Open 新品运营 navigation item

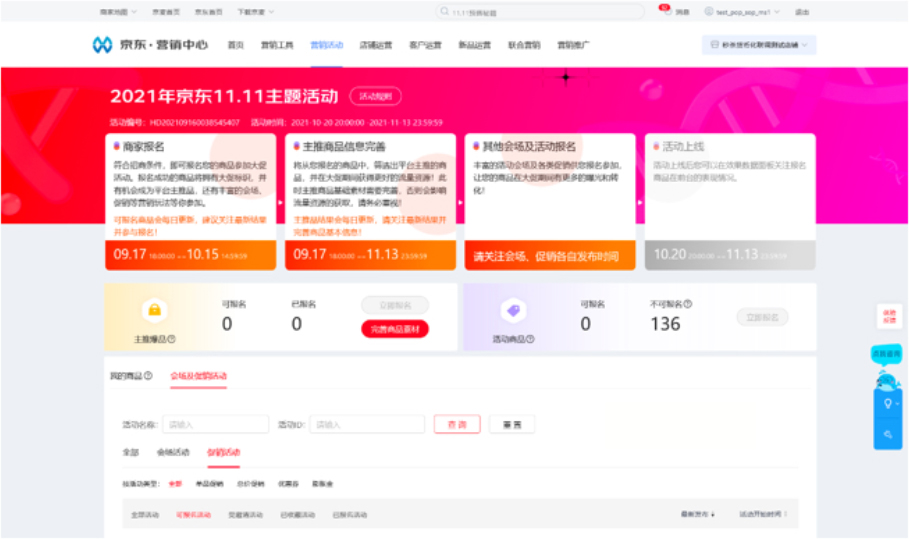coord(475,45)
